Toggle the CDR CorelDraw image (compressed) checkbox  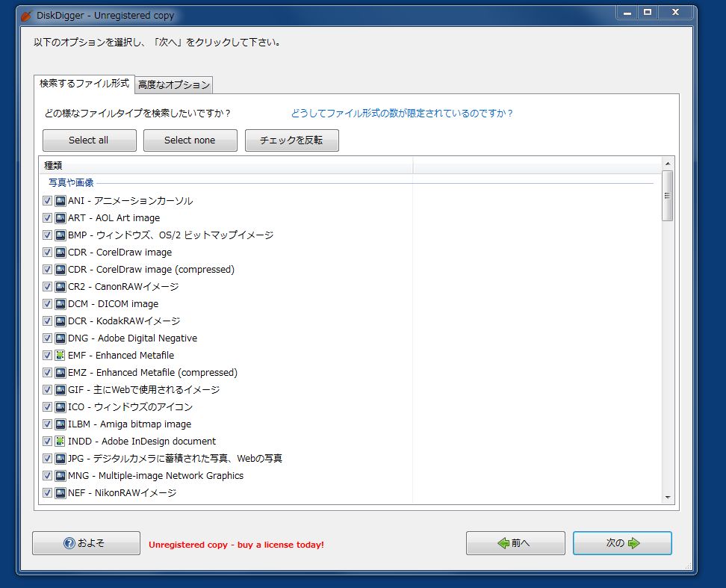[47, 270]
